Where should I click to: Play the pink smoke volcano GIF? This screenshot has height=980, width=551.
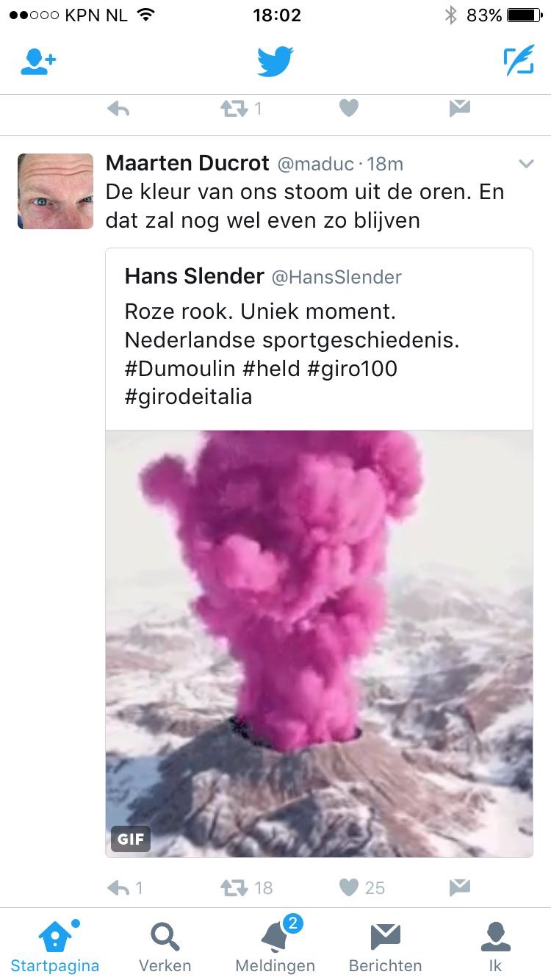319,644
